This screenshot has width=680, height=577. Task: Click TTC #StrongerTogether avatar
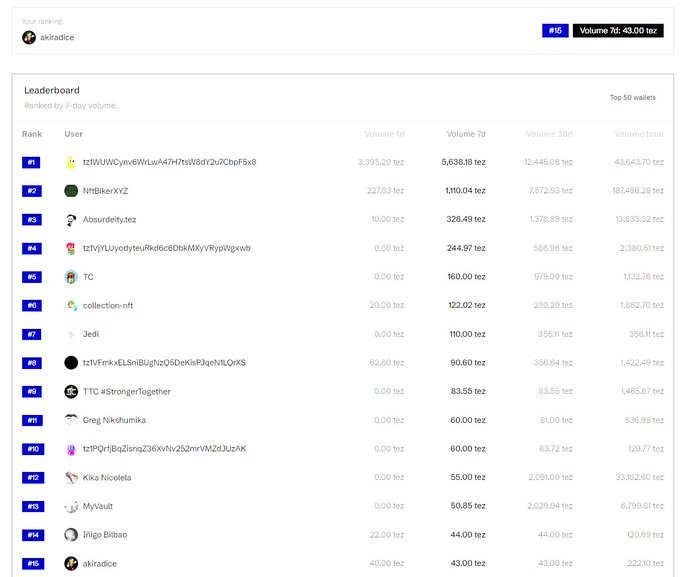tap(71, 391)
